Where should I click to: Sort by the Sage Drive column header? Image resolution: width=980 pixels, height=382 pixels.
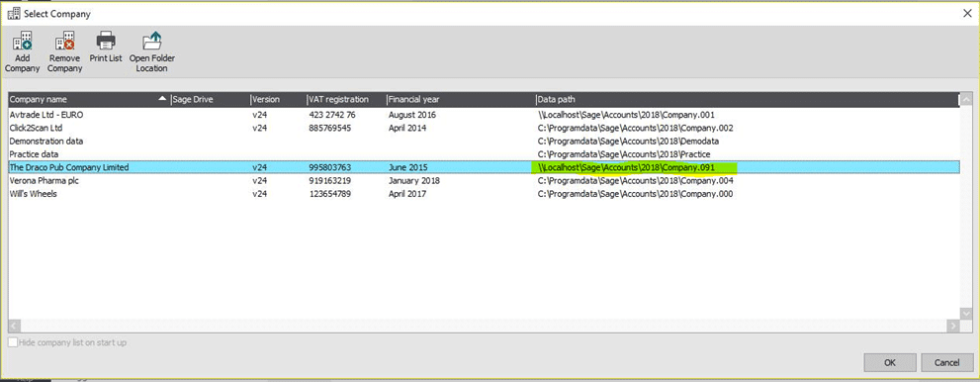point(210,99)
